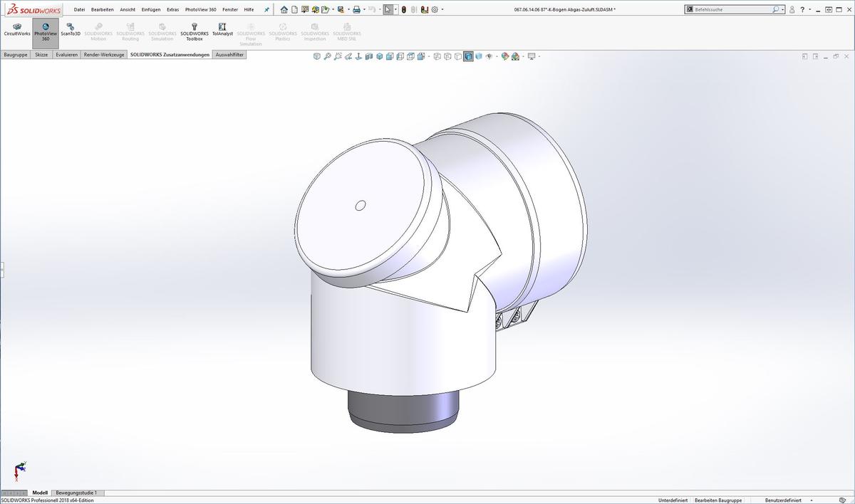Viewport: 855px width, 504px height.
Task: Expand the selection cursor tool dropdown
Action: (x=396, y=9)
